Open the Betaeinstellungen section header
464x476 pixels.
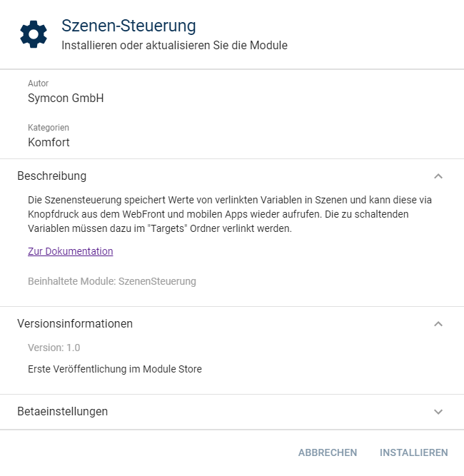[x=63, y=412]
